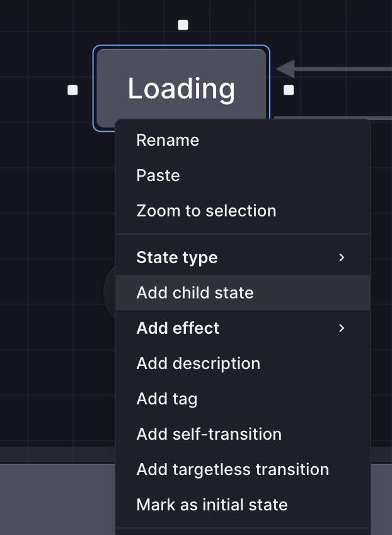Select Add child state
This screenshot has width=392, height=535.
click(195, 293)
